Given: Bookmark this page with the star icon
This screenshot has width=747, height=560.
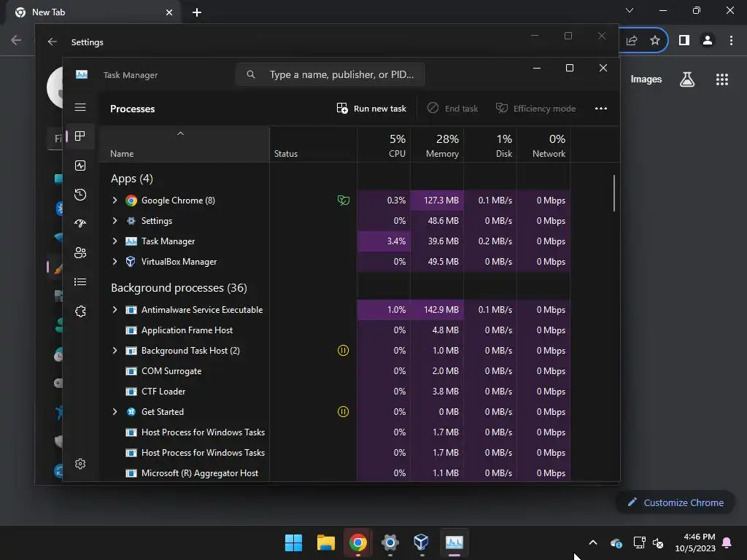Looking at the screenshot, I should tap(655, 41).
